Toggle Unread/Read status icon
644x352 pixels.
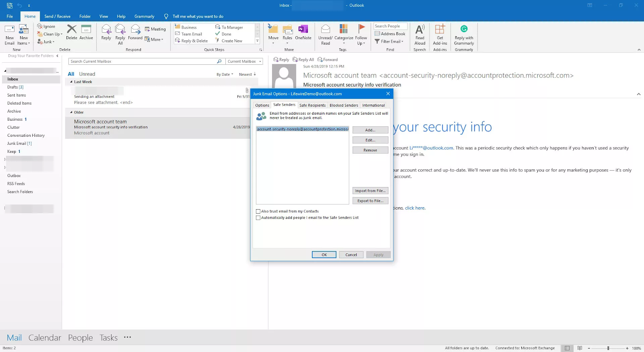point(326,29)
